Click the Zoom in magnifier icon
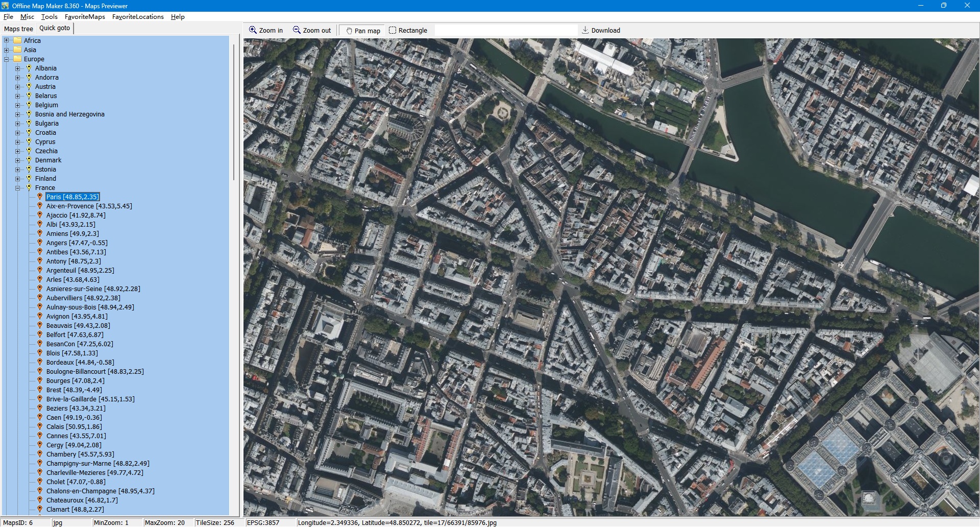Image resolution: width=980 pixels, height=527 pixels. point(253,30)
